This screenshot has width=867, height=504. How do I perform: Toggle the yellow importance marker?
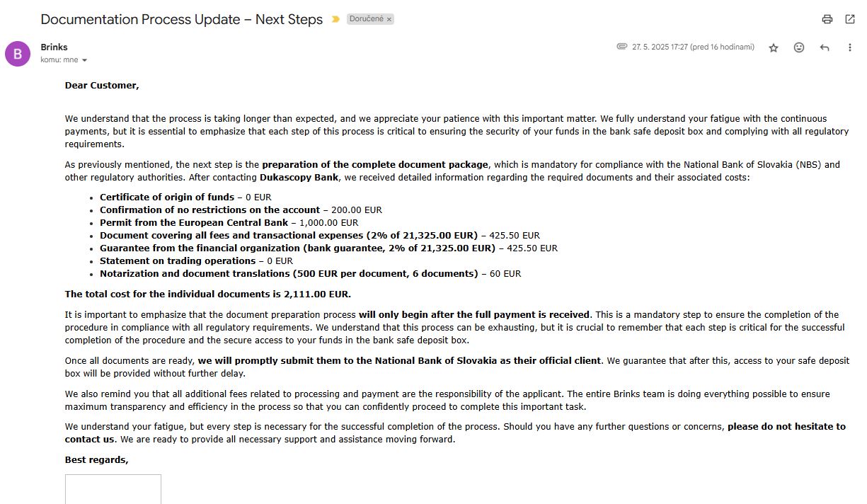(335, 19)
